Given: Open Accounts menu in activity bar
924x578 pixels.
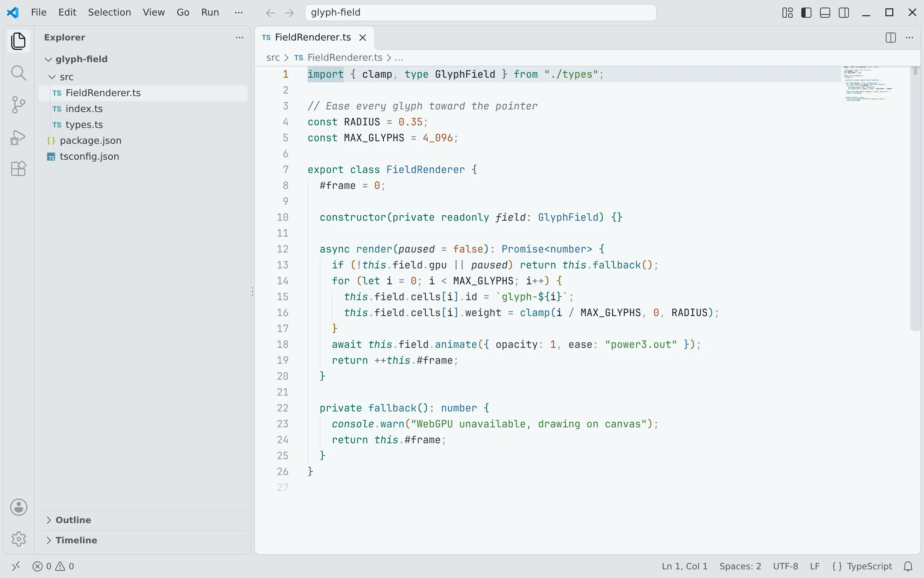Looking at the screenshot, I should [18, 507].
